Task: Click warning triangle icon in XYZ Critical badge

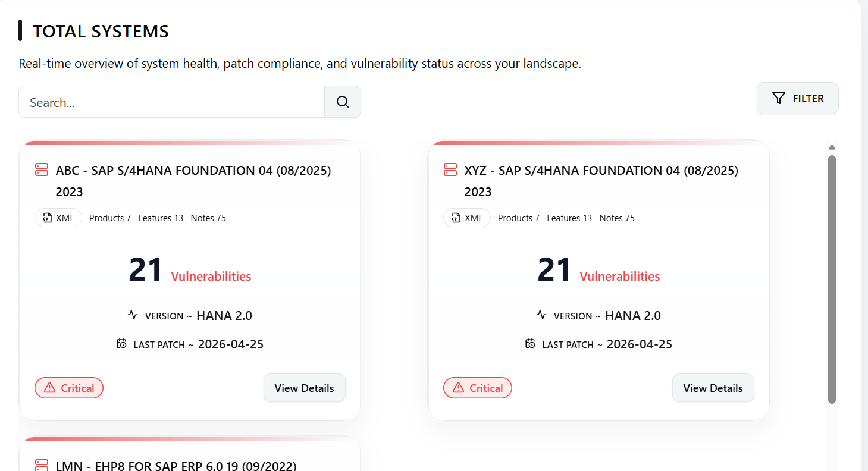Action: coord(459,388)
